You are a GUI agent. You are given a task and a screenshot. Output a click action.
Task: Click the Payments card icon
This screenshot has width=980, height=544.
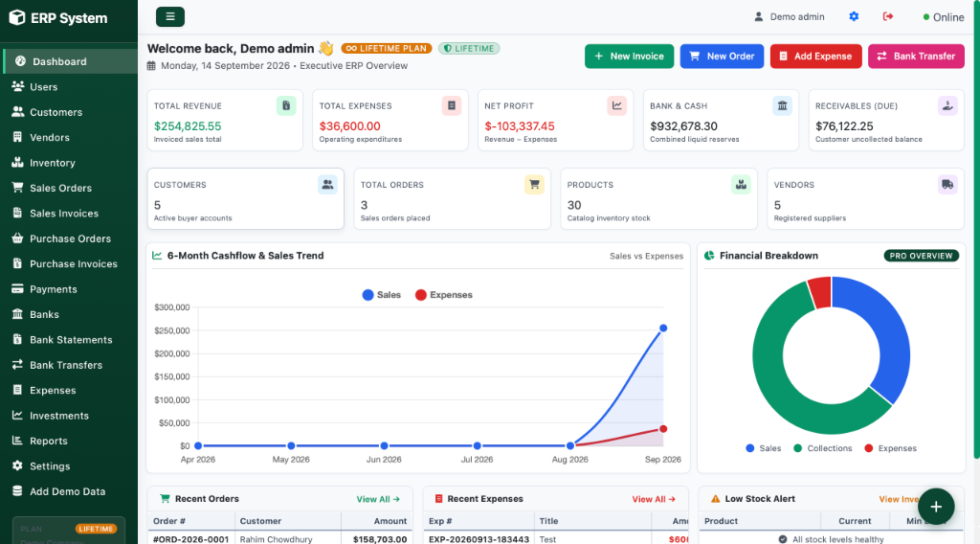pyautogui.click(x=17, y=289)
